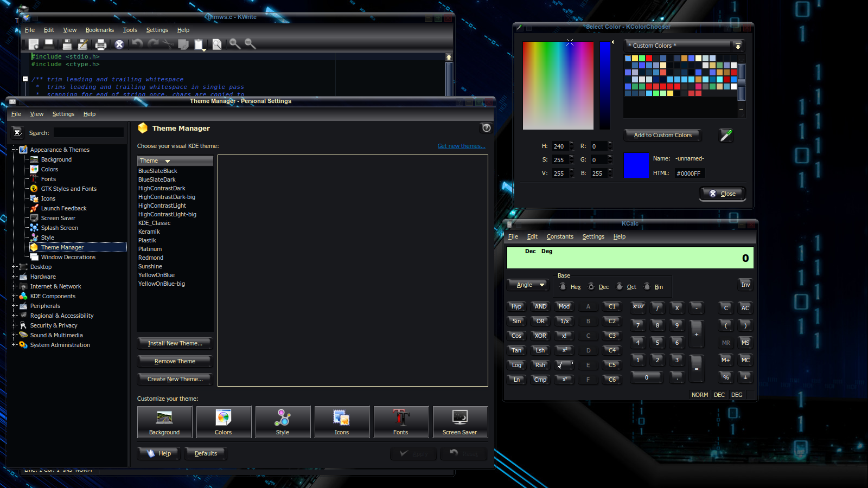This screenshot has height=488, width=868.
Task: Open the Bookmarks menu in KWrite
Action: click(x=99, y=30)
